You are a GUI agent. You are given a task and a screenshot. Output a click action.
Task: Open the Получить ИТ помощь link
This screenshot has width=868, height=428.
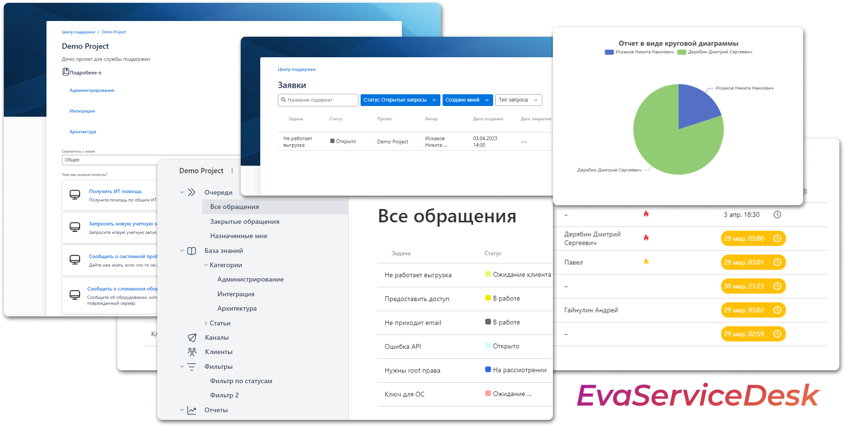pos(115,191)
